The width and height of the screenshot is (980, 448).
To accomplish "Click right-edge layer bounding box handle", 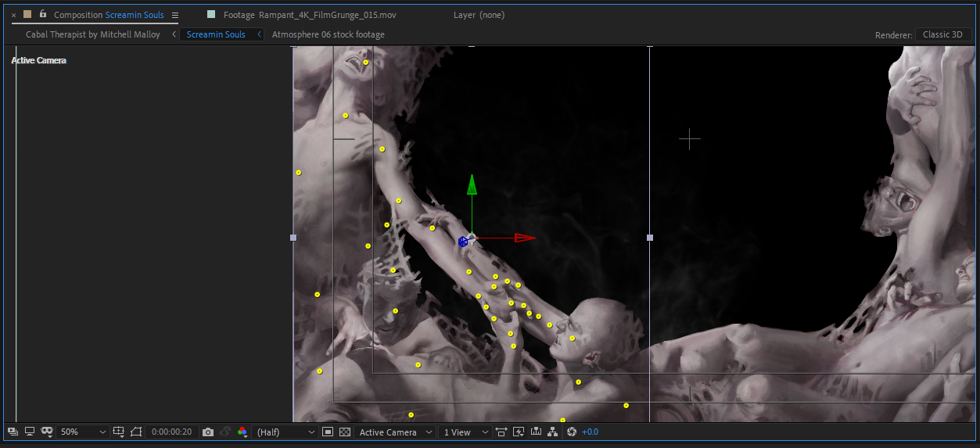I will [x=650, y=238].
